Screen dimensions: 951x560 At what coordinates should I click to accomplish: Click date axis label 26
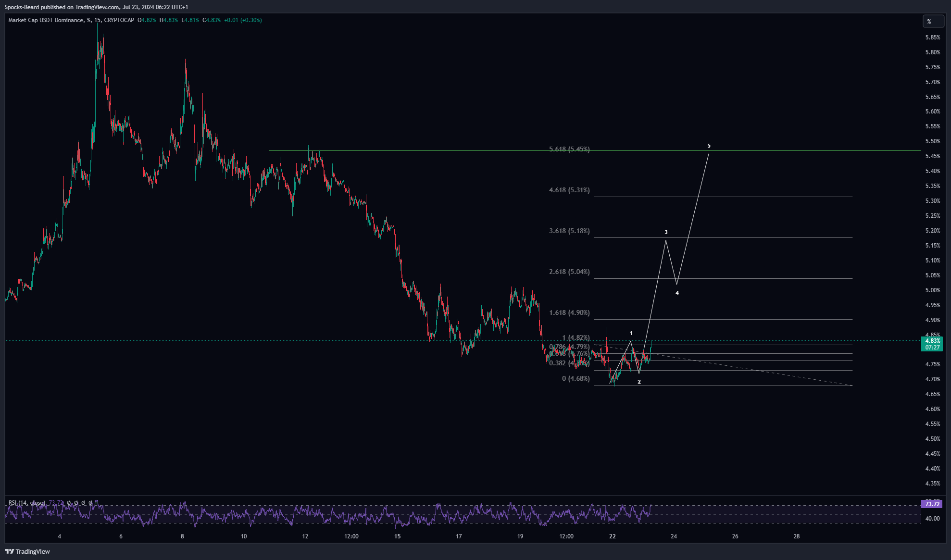735,536
